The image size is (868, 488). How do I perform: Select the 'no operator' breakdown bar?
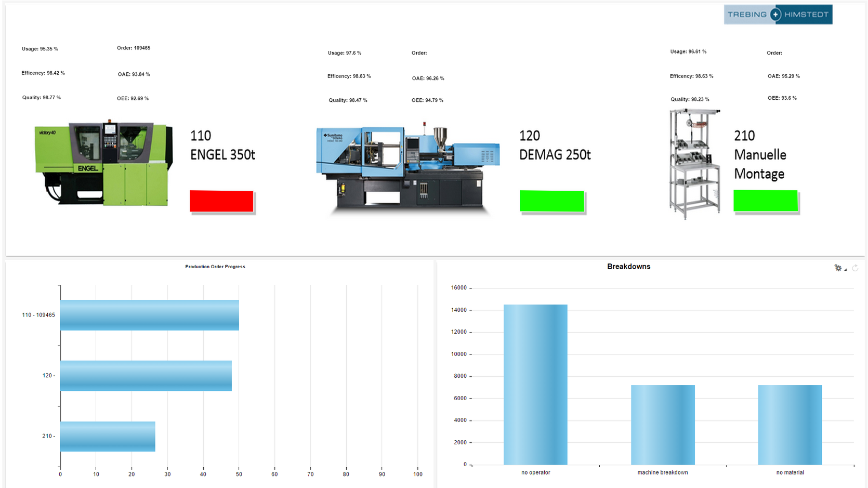pos(535,385)
